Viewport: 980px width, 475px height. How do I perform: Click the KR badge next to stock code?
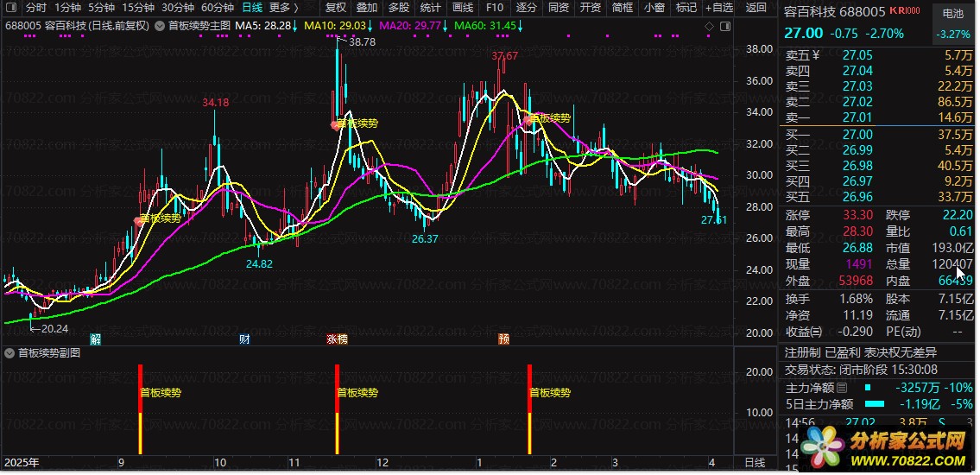(x=904, y=11)
